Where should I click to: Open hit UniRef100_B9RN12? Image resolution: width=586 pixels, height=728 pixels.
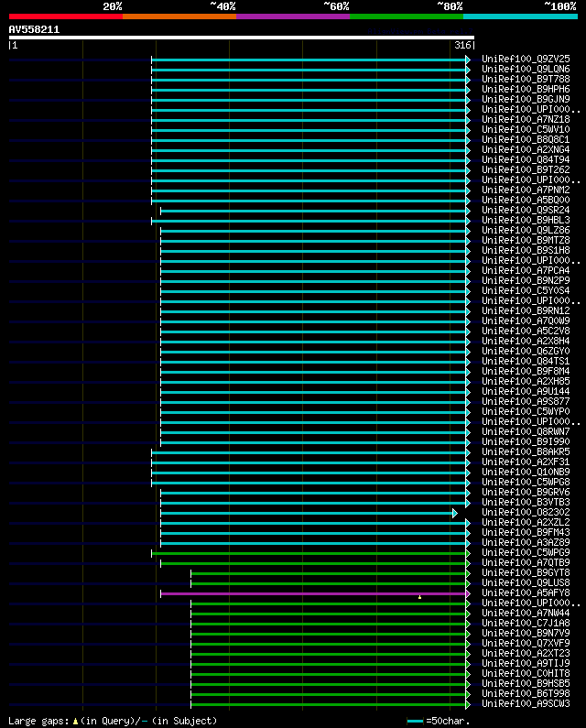[x=526, y=310]
